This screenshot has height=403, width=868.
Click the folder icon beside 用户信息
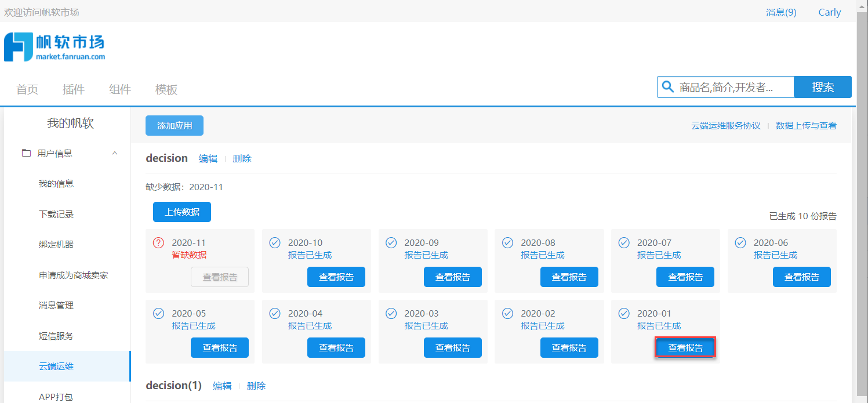pos(26,153)
